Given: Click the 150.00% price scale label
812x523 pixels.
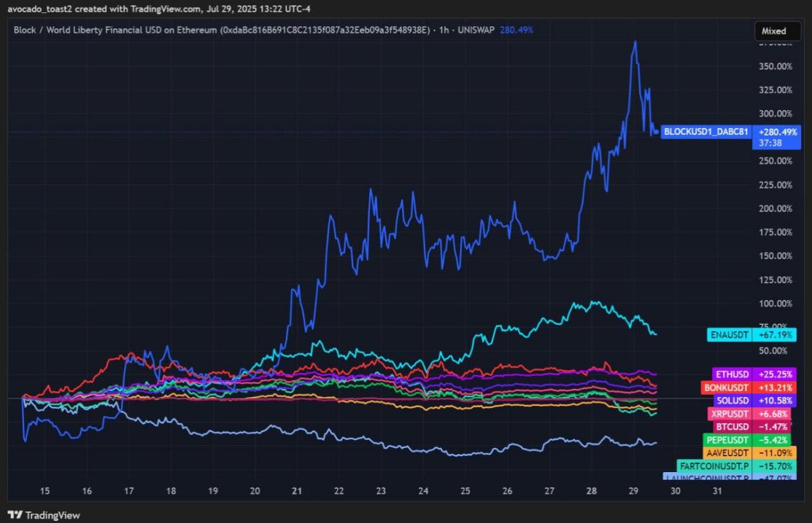Looking at the screenshot, I should [x=775, y=256].
